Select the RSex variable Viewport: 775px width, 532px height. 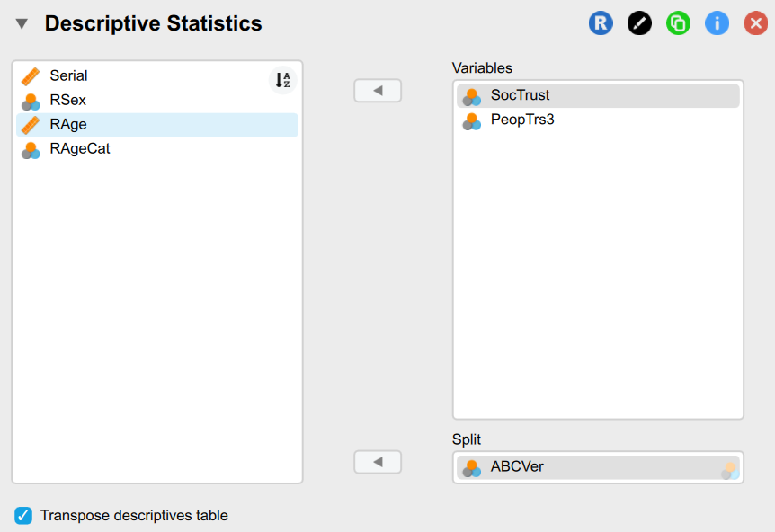point(68,101)
